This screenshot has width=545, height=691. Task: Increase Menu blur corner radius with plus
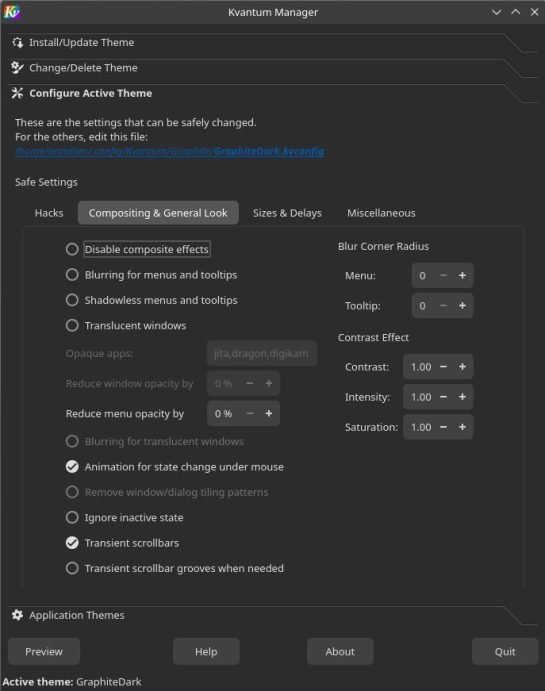[462, 275]
